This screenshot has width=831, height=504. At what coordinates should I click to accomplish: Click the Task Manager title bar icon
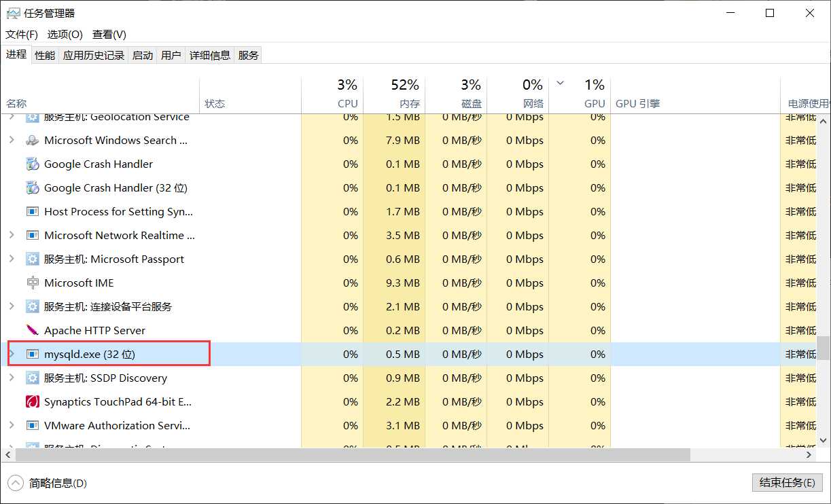coord(13,13)
